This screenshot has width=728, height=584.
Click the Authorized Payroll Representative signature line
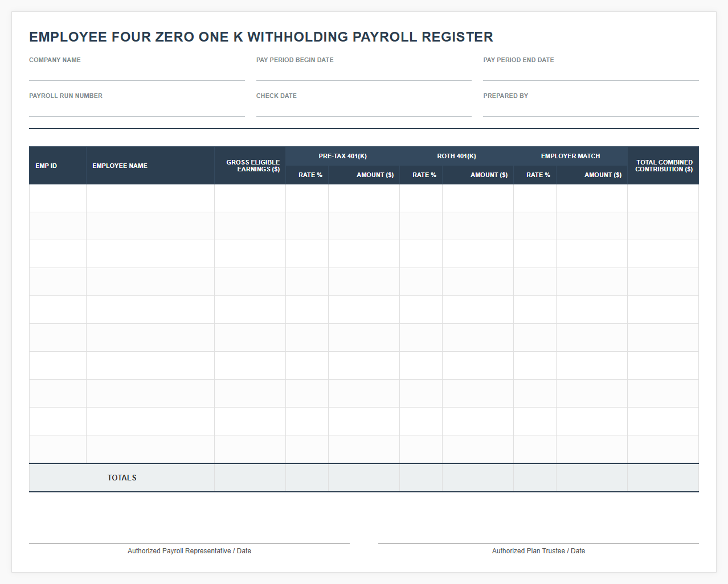(189, 544)
